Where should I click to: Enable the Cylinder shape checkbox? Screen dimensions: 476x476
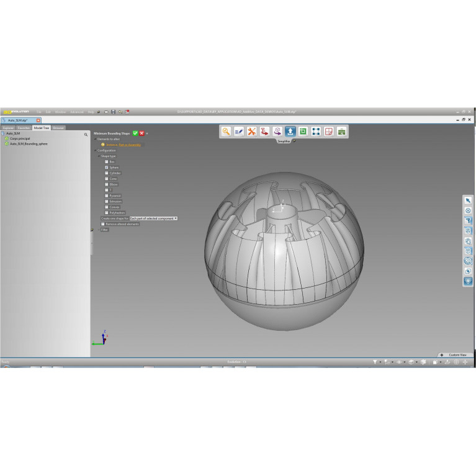coord(107,173)
